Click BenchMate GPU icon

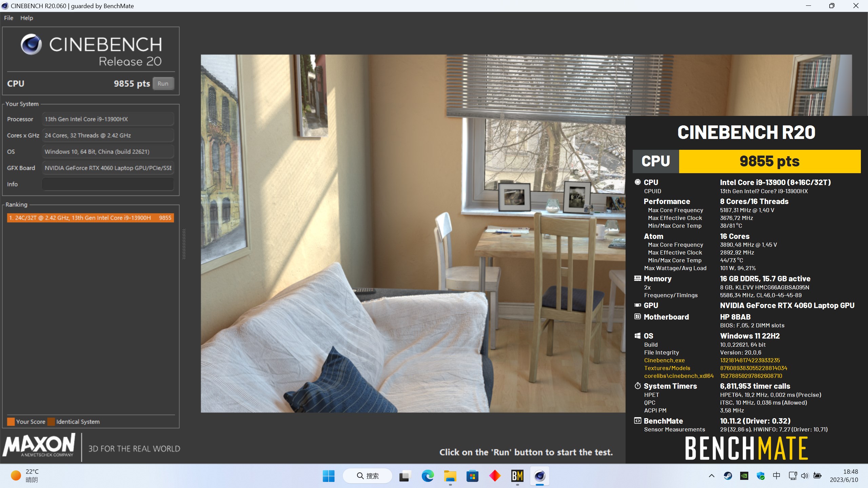pyautogui.click(x=637, y=305)
